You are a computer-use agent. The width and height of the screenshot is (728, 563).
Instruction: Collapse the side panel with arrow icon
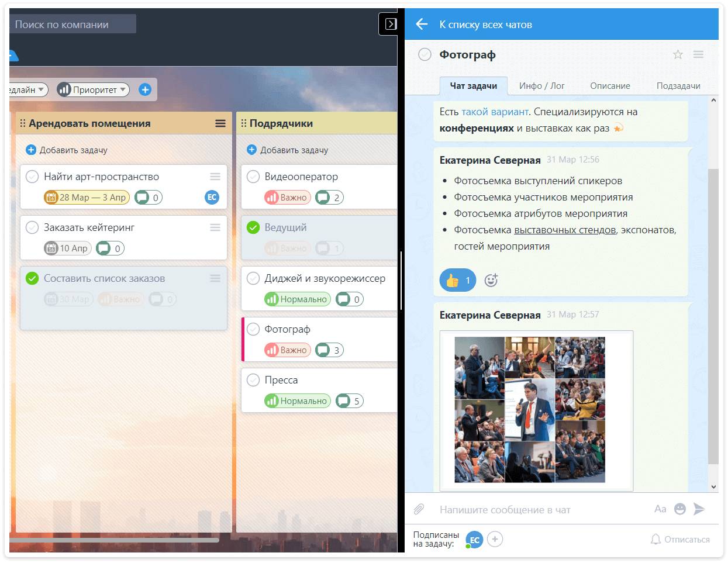click(391, 24)
